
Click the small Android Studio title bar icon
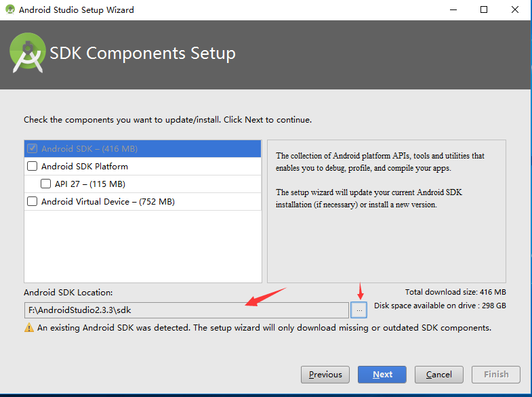[x=10, y=9]
